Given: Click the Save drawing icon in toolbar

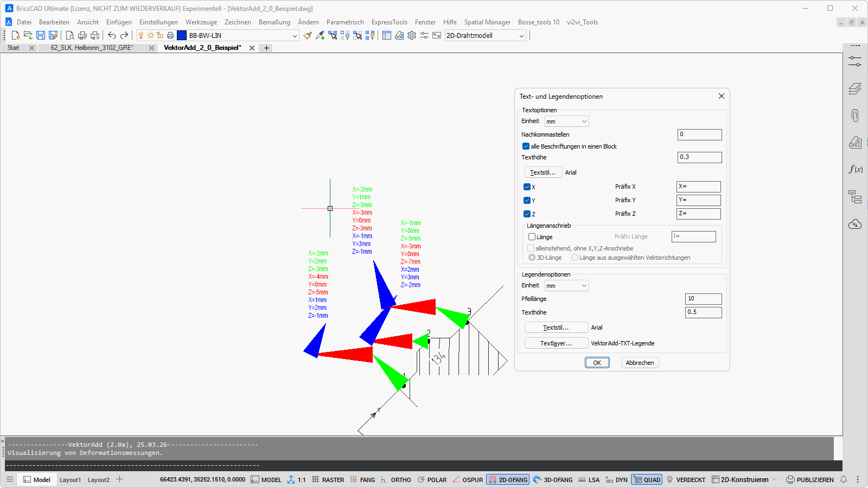Looking at the screenshot, I should tap(41, 35).
